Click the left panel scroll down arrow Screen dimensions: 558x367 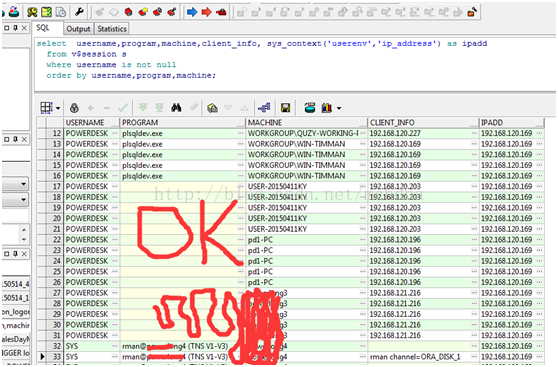coord(24,239)
